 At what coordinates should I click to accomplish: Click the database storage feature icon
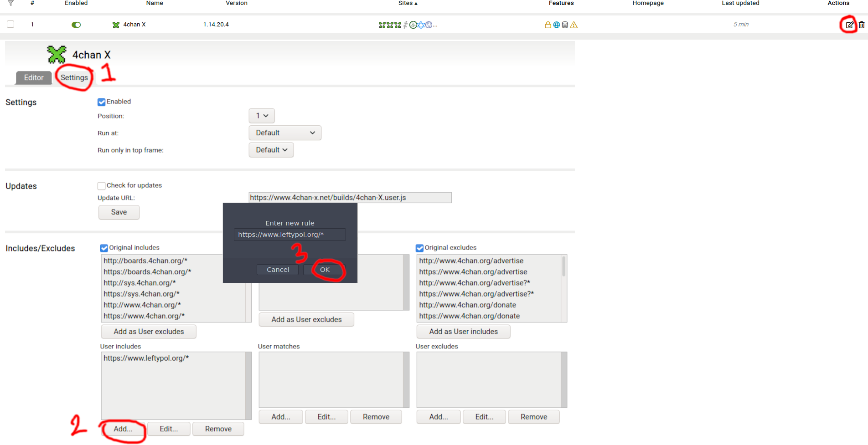click(x=565, y=25)
